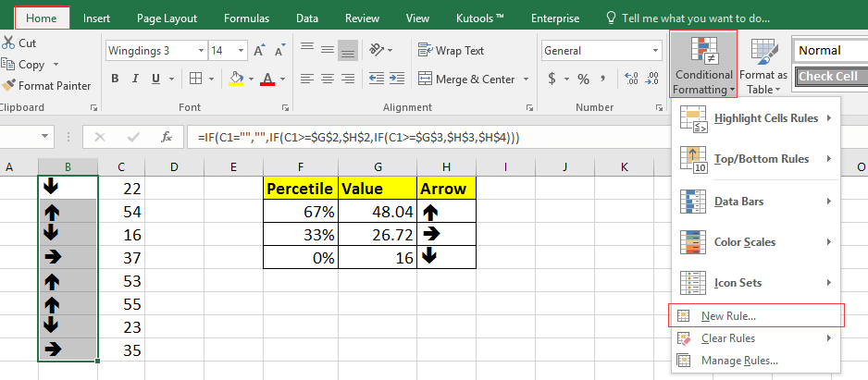
Task: Click inside the formula bar
Action: (526, 137)
